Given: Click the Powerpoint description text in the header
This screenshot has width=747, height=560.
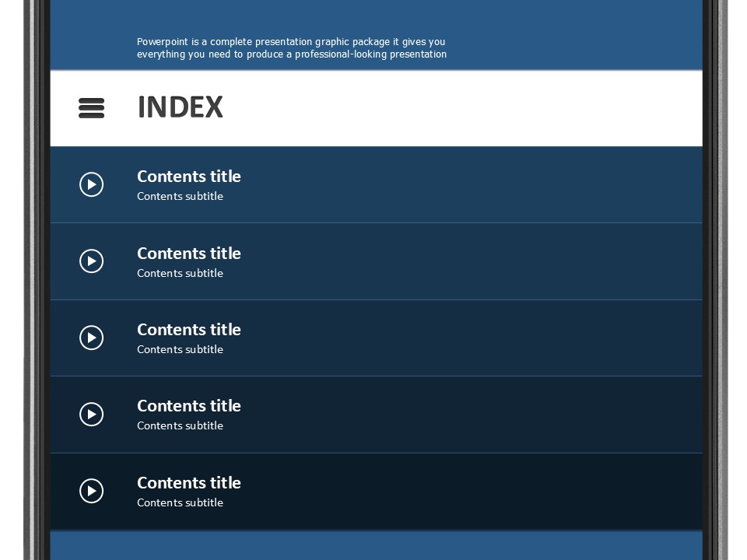Looking at the screenshot, I should click(x=292, y=48).
